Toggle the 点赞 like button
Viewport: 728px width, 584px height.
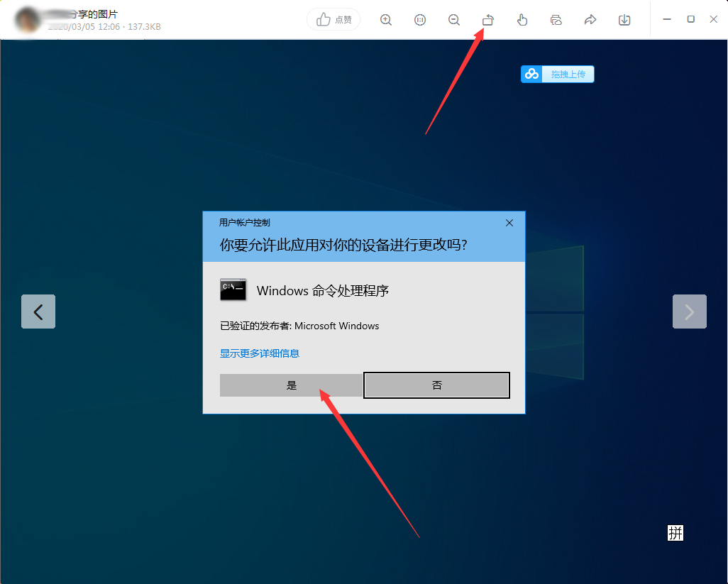coord(333,20)
